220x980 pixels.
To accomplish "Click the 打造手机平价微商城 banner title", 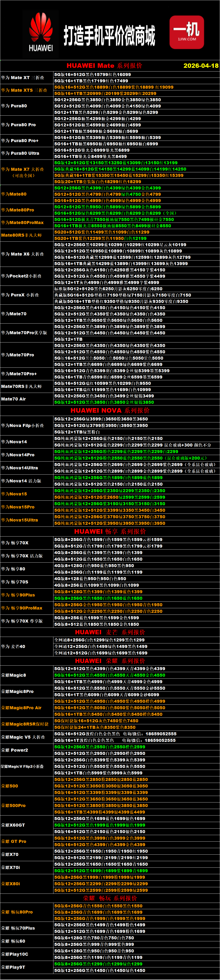I will coord(109,36).
